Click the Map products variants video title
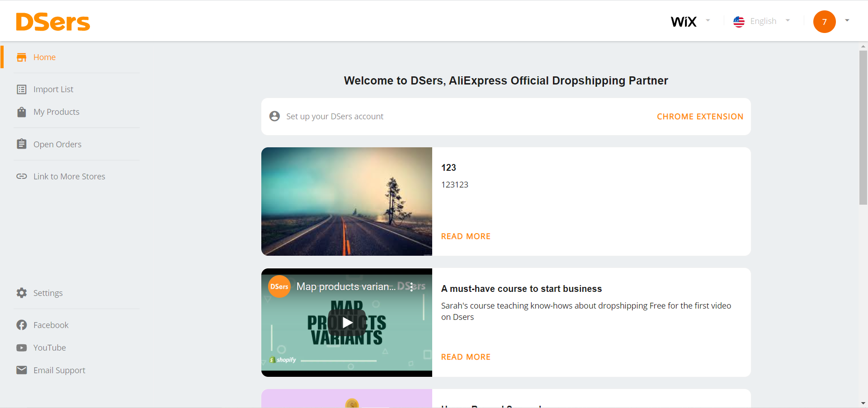Image resolution: width=868 pixels, height=408 pixels. coord(346,286)
